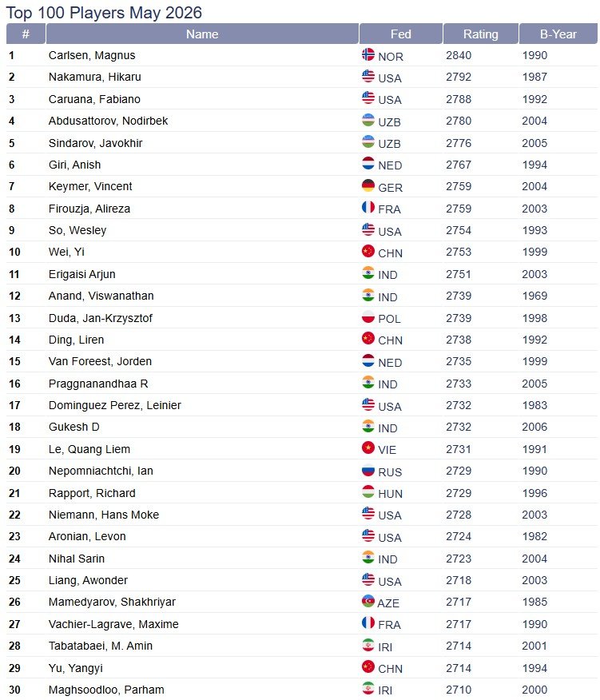Screen dimensions: 600x700
Task: Click Poland flag icon beside POL
Action: coord(368,317)
